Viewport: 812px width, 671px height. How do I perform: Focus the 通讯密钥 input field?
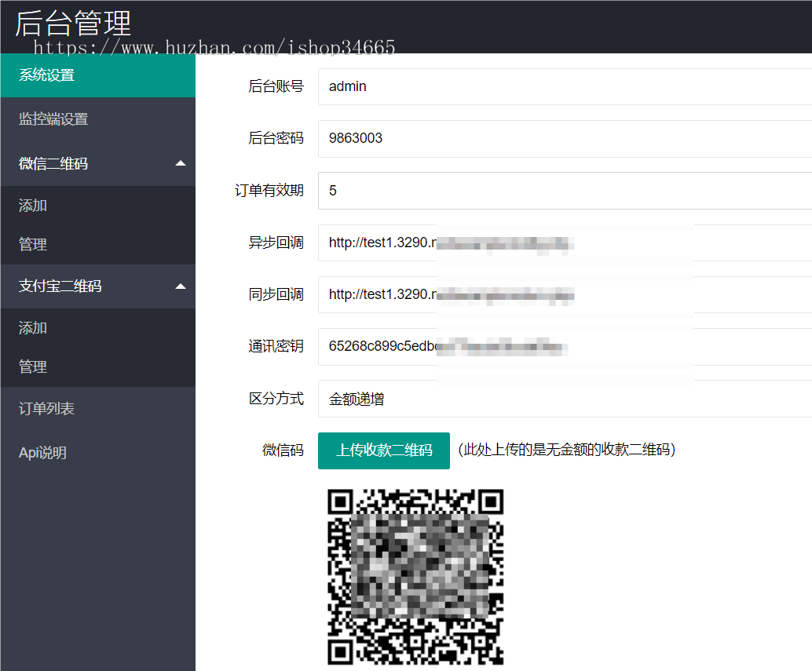point(565,347)
